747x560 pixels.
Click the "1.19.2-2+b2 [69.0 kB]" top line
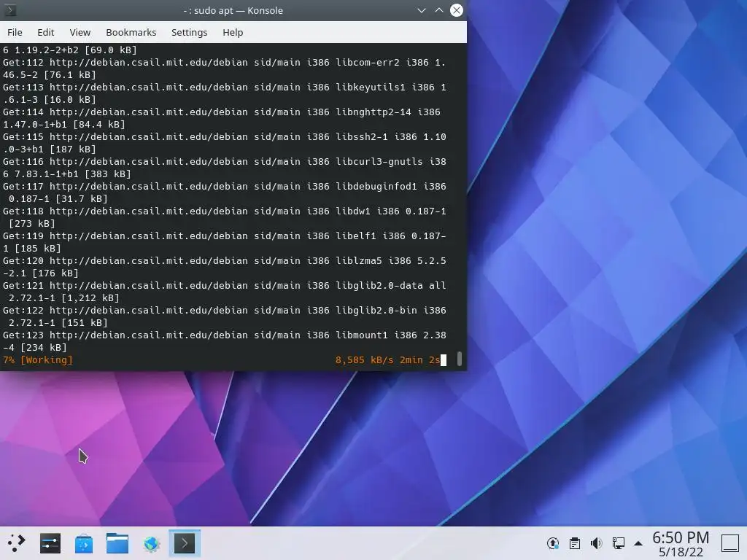coord(76,50)
